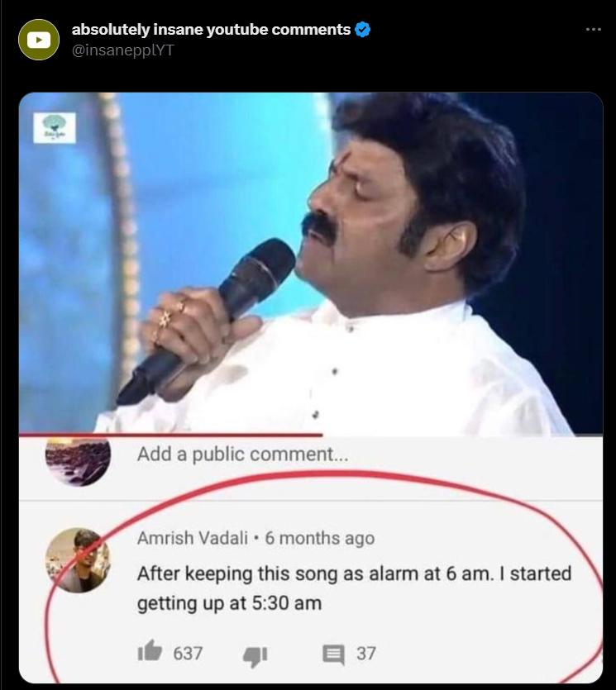The height and width of the screenshot is (690, 616).
Task: Open the comment replies icon
Action: tap(333, 654)
